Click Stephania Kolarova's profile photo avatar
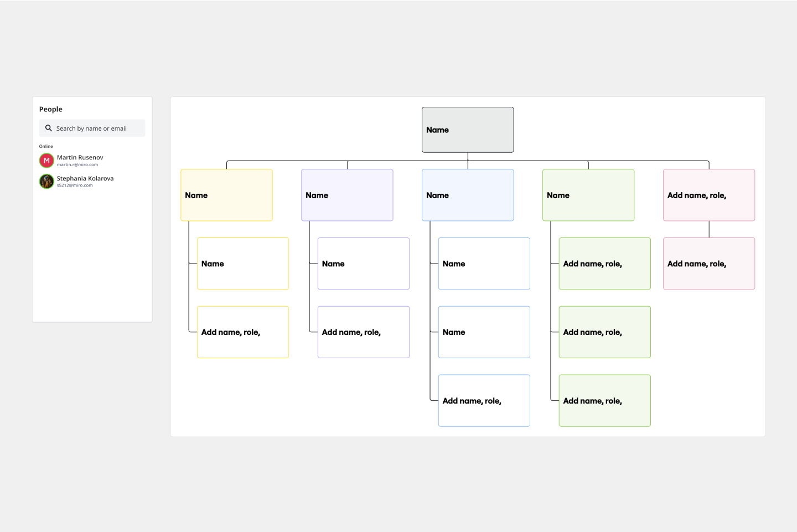 click(46, 181)
